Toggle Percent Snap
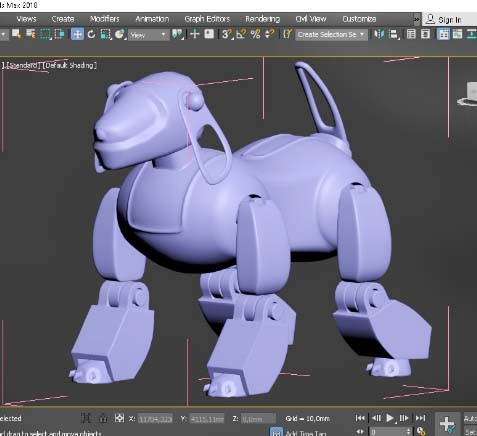The width and height of the screenshot is (477, 436). coord(255,34)
